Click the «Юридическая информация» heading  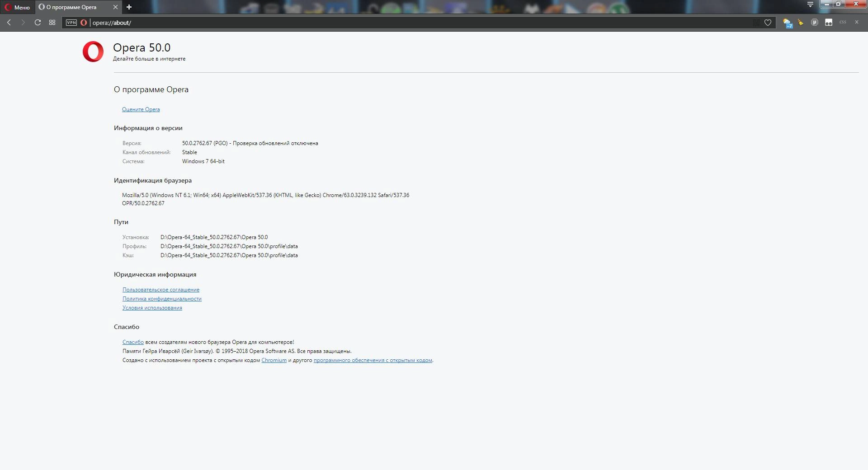coord(155,275)
